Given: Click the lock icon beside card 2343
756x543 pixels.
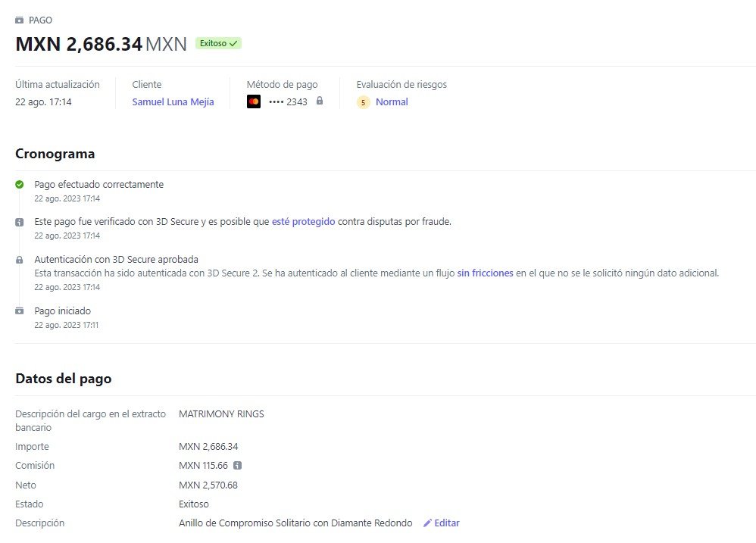Looking at the screenshot, I should pos(320,101).
